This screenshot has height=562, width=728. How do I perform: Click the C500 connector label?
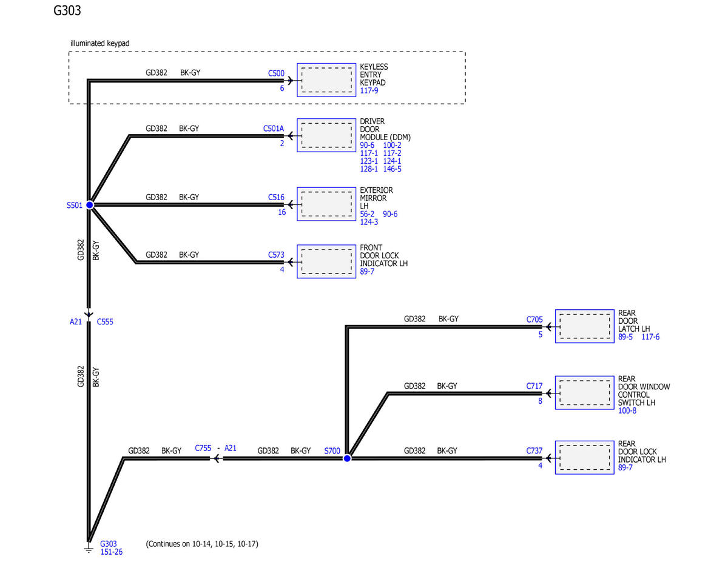pyautogui.click(x=276, y=73)
